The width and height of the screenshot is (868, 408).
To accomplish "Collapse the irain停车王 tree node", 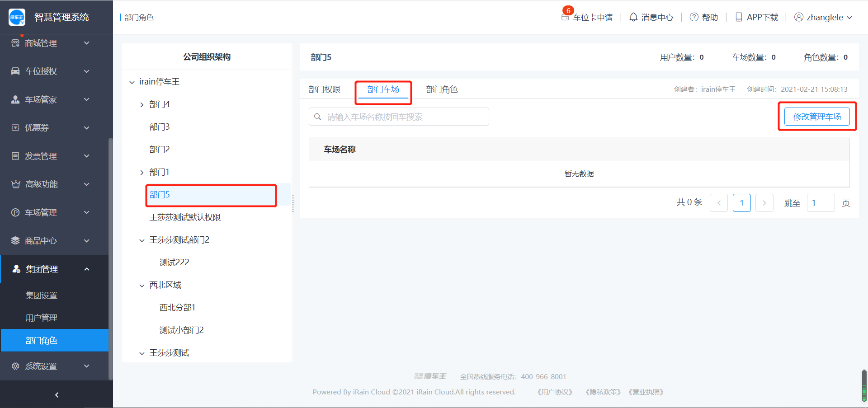I will tap(132, 82).
